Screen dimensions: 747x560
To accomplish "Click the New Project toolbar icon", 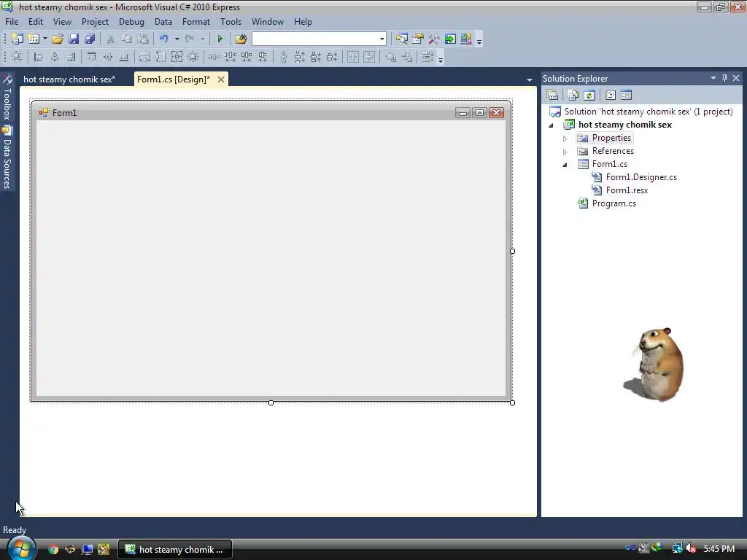I will 18,39.
